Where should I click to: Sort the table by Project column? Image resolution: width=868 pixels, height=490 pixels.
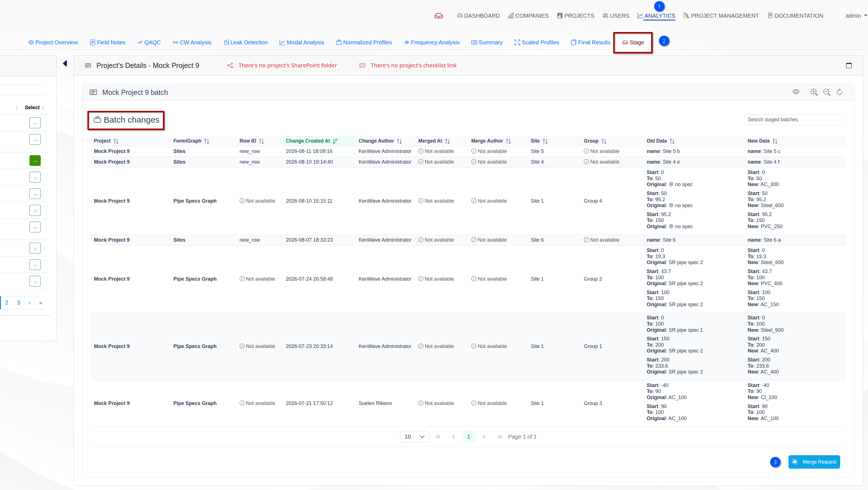point(116,141)
